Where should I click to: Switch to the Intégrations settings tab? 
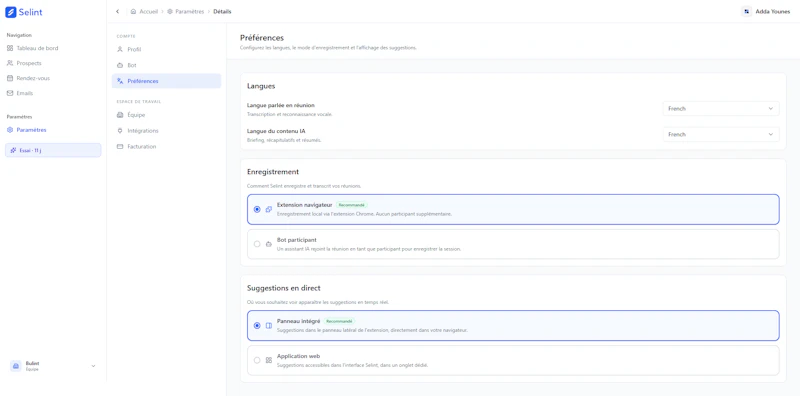coord(166,131)
